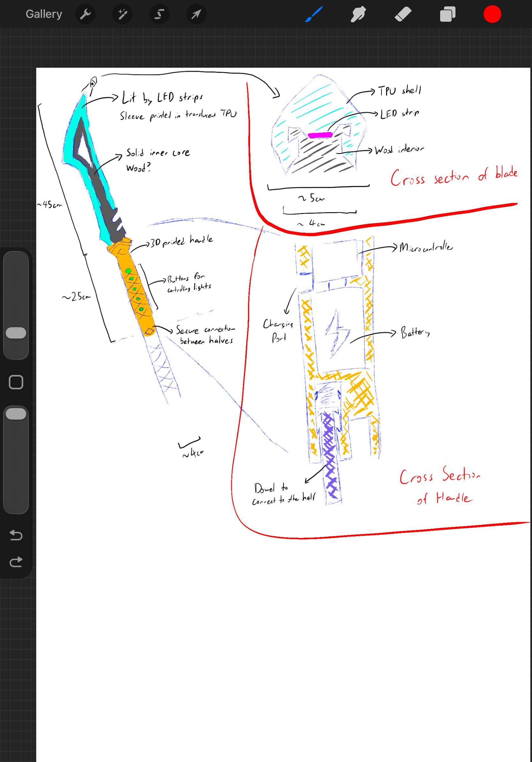Click the '3D printed handle' annotation
The width and height of the screenshot is (532, 762).
click(182, 241)
